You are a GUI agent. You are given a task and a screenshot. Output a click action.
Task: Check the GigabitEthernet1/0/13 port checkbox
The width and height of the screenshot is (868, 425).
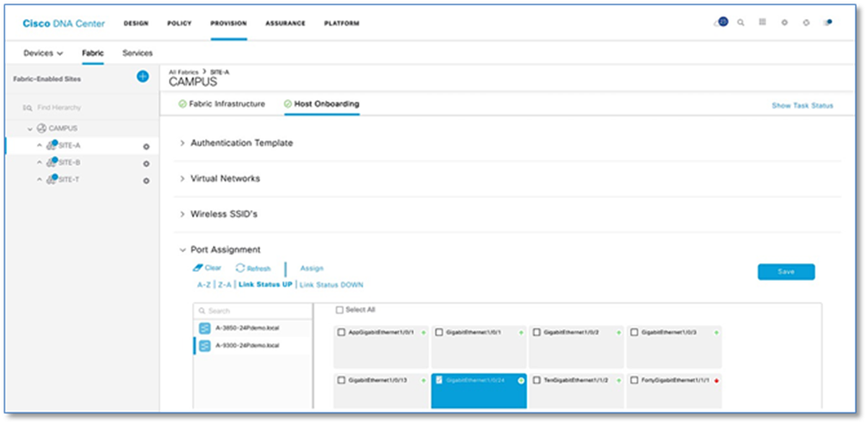pos(342,381)
